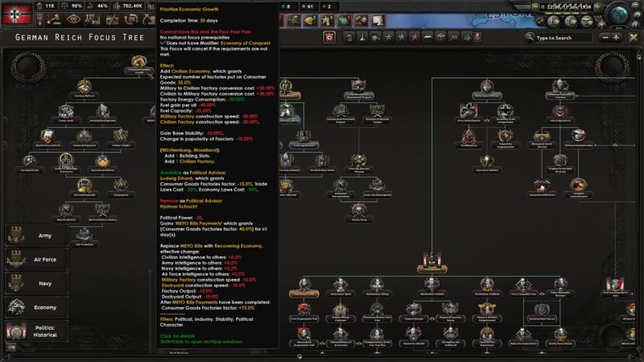644x362 pixels.
Task: Select the Italian-flag focus in the lower right
Action: (x=615, y=286)
